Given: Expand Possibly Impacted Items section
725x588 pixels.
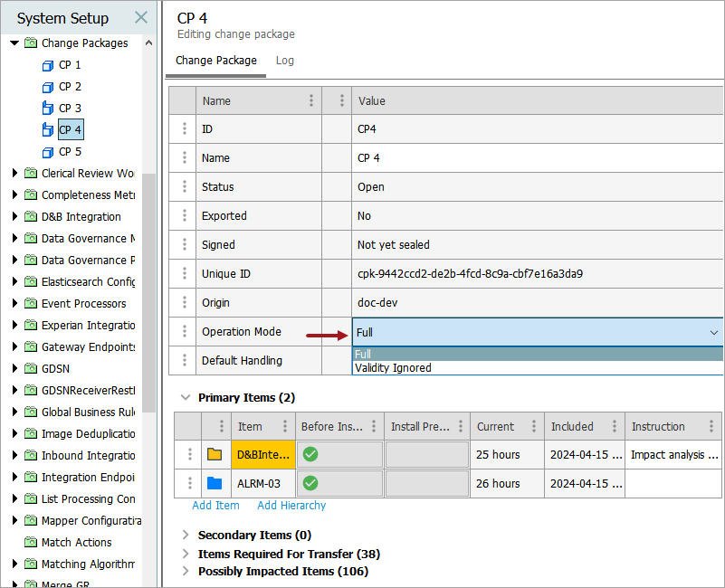Looking at the screenshot, I should click(186, 571).
